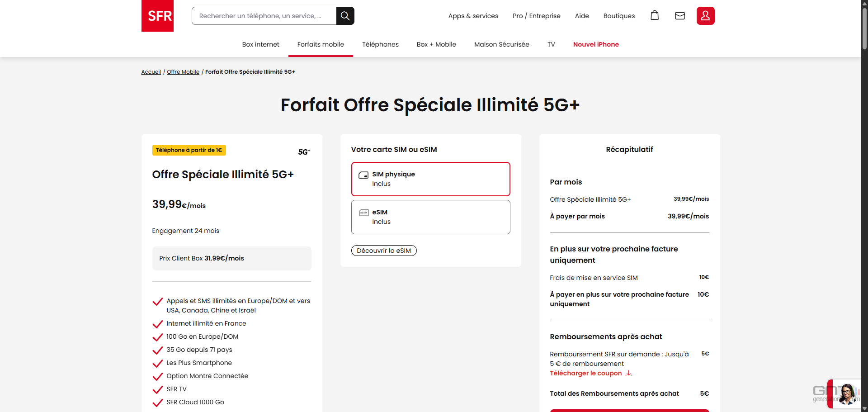Viewport: 868px width, 412px height.
Task: Select the eSIM option
Action: click(x=430, y=217)
